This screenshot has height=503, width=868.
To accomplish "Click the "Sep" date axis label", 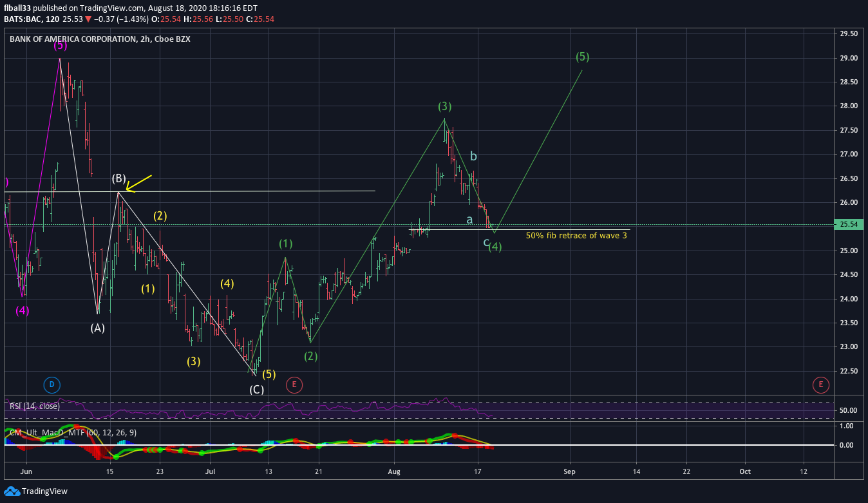I will (569, 471).
